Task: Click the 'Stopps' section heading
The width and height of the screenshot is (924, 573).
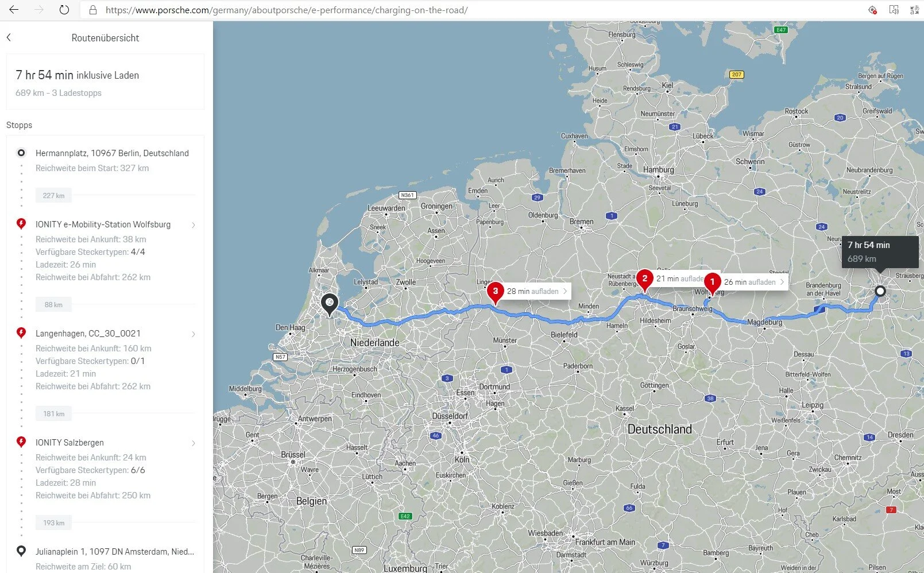Action: click(19, 125)
